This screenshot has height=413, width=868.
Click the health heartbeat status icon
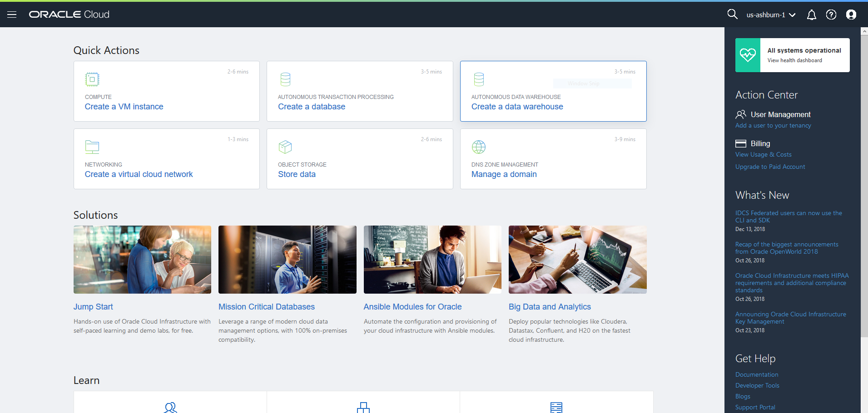click(748, 55)
